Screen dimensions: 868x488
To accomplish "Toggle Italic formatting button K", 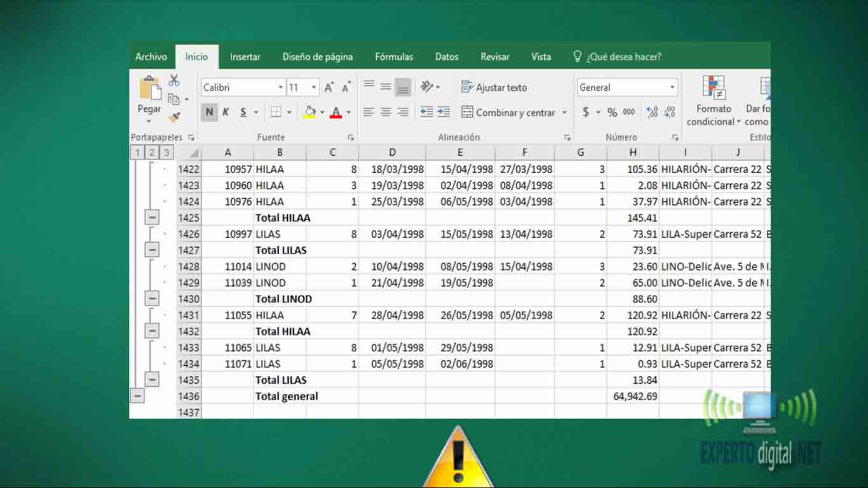I will (226, 112).
